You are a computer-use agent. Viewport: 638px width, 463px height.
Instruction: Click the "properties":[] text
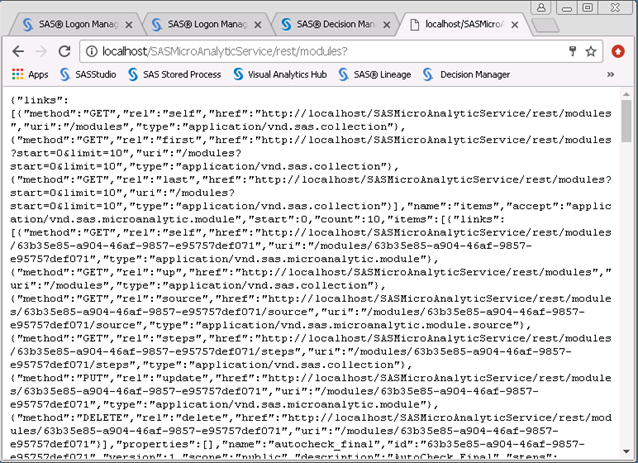coord(162,444)
